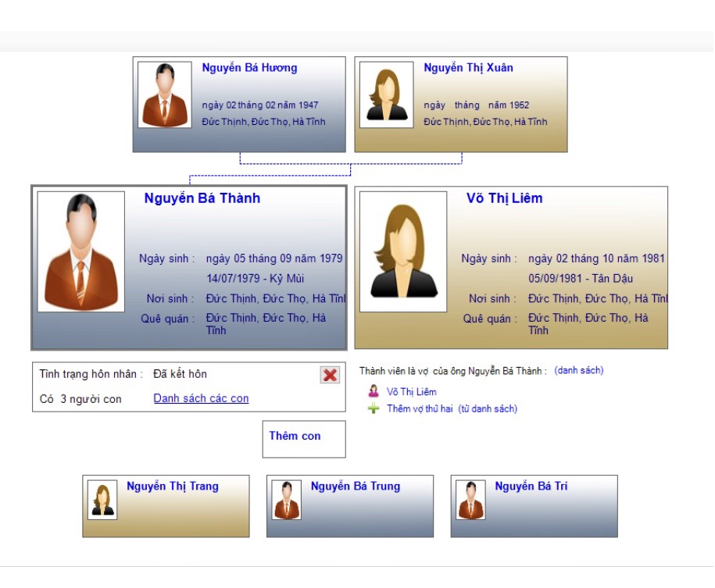
Task: Click the female icon next to Võ Thị Liêm list entry
Action: point(374,391)
